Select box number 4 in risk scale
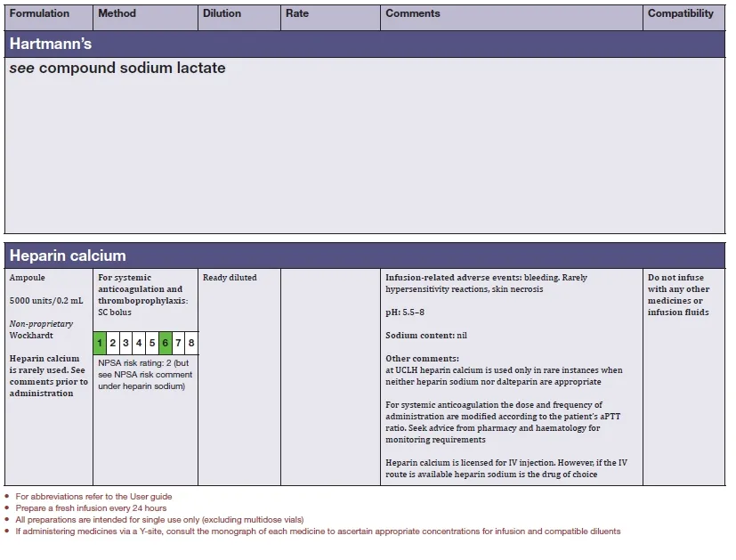This screenshot has width=736, height=560. pos(139,343)
